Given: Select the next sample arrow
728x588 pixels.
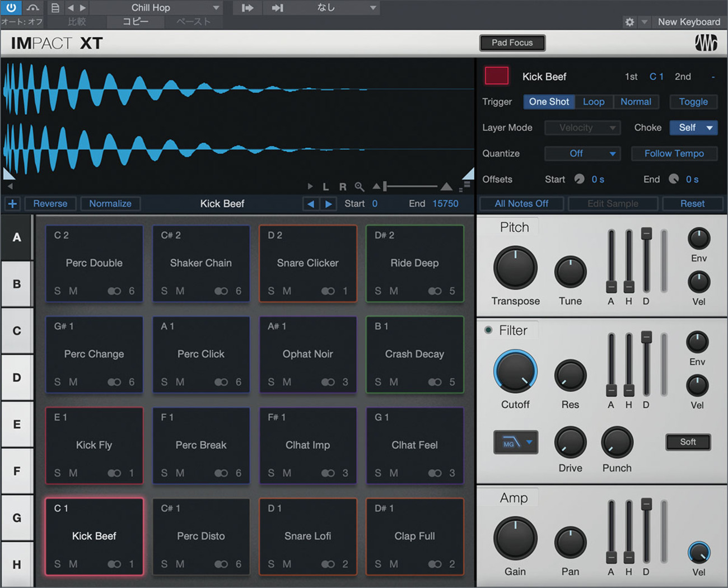Looking at the screenshot, I should 329,204.
